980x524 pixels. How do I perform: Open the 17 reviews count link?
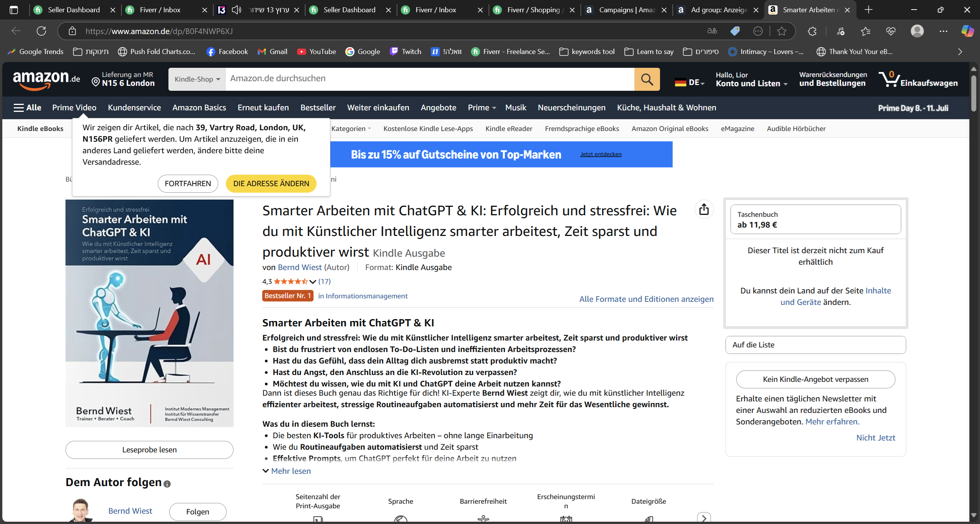pos(325,282)
